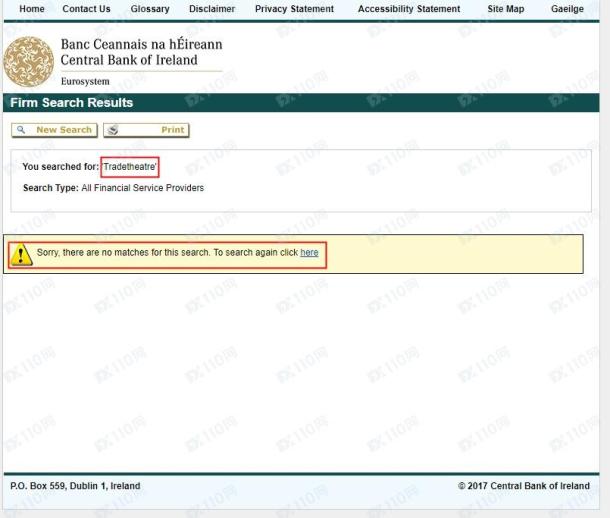Image resolution: width=610 pixels, height=518 pixels.
Task: View the Disclaimer page
Action: click(x=212, y=9)
